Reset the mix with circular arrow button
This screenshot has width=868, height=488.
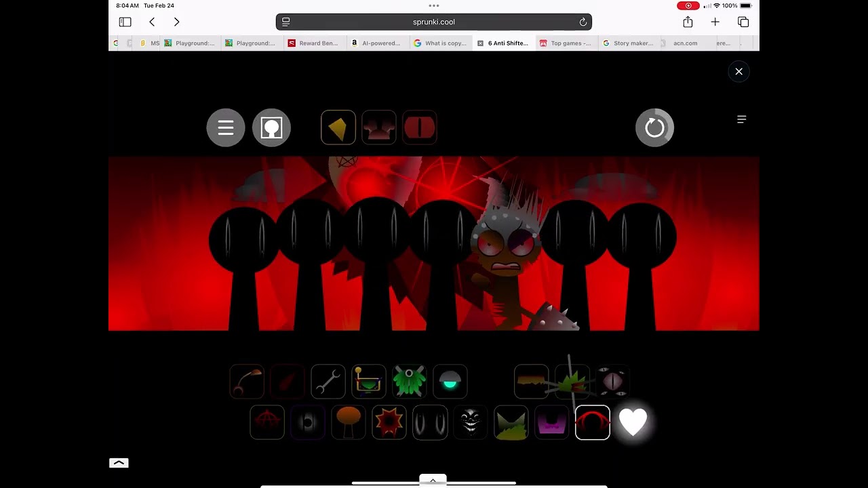(654, 127)
